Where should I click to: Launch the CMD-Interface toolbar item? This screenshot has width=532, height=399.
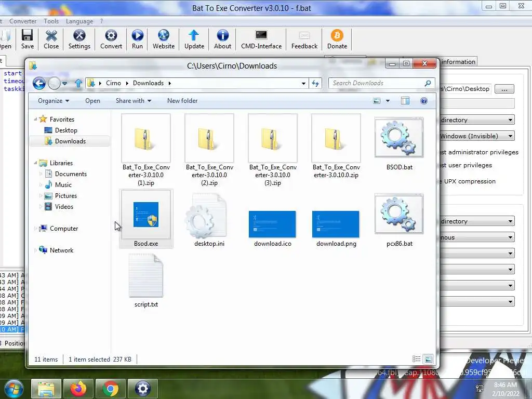pyautogui.click(x=261, y=39)
